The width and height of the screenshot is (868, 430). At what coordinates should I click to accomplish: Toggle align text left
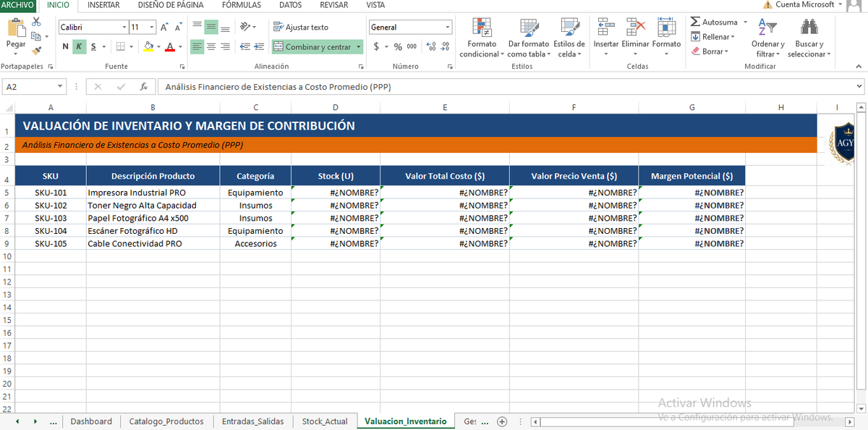pos(197,47)
